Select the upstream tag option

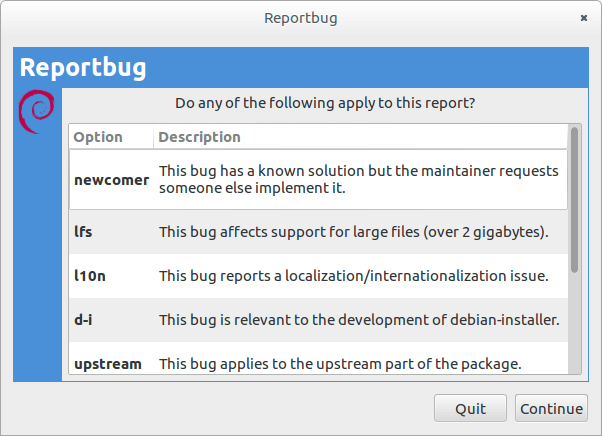coord(107,363)
